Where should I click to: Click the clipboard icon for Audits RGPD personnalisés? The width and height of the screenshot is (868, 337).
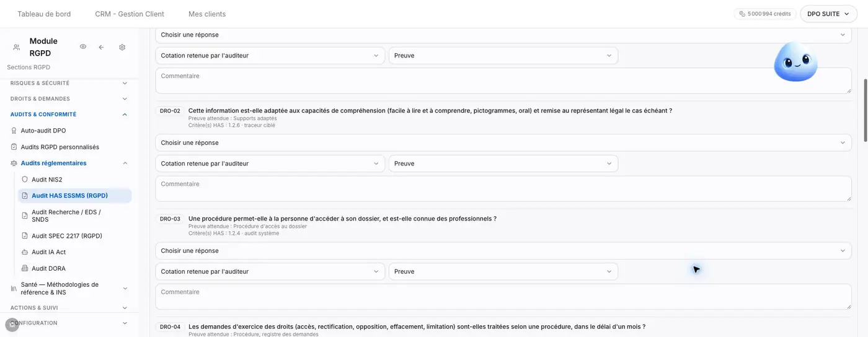click(x=14, y=147)
